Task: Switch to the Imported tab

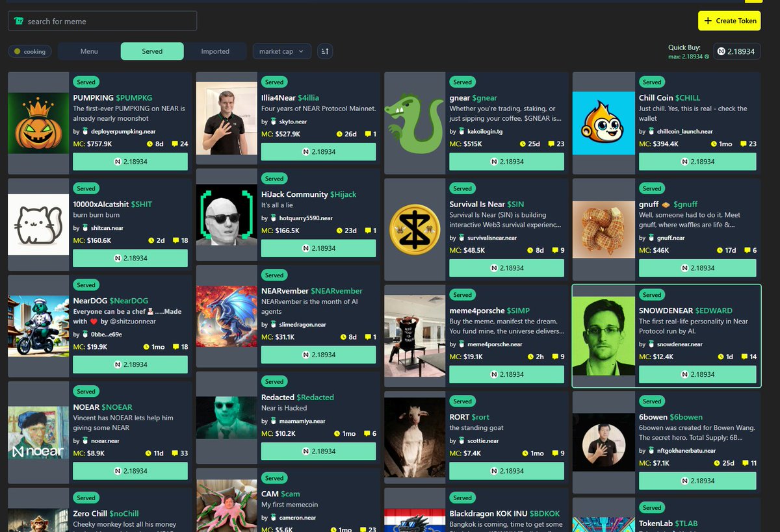Action: click(x=215, y=51)
